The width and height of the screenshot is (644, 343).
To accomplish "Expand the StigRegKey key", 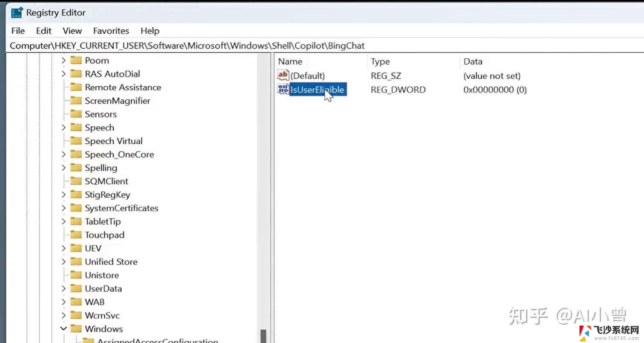I will (63, 195).
